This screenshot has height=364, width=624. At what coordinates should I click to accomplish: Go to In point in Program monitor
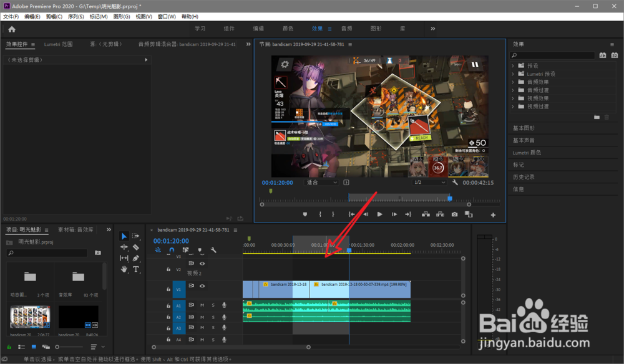pyautogui.click(x=351, y=214)
